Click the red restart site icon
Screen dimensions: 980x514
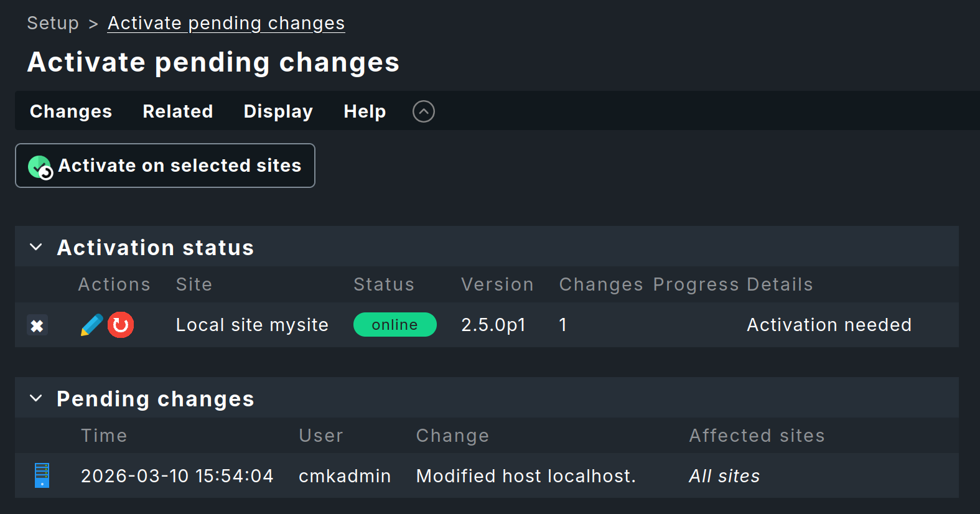(121, 325)
